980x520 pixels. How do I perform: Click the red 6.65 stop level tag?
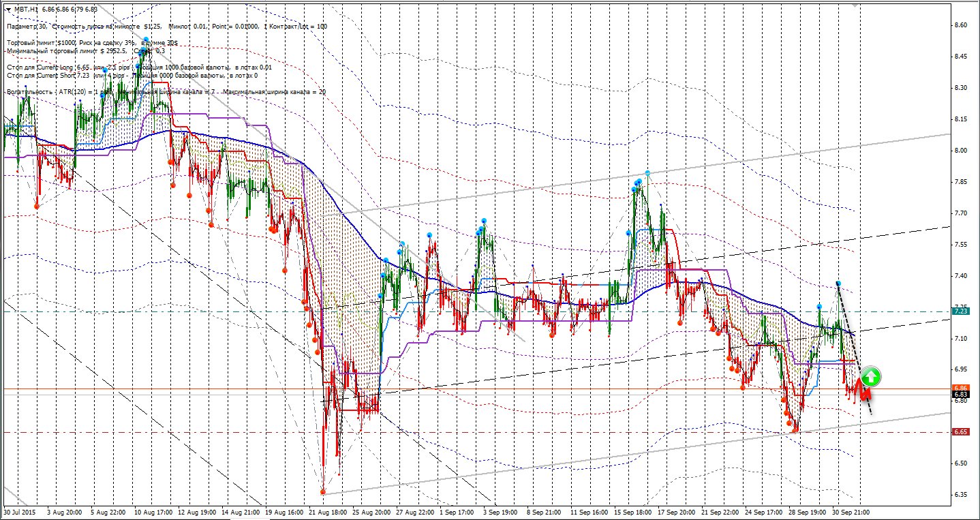(x=961, y=432)
